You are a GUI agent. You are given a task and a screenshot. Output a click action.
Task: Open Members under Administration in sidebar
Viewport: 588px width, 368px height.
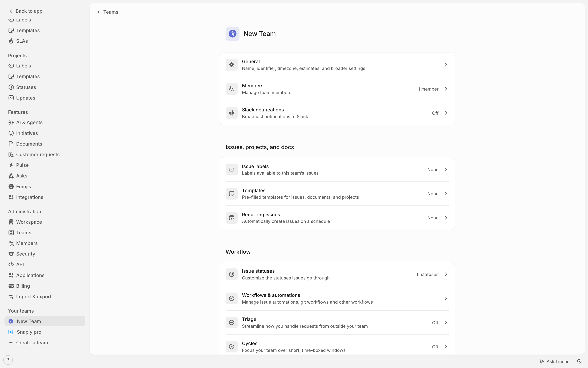pos(45,243)
